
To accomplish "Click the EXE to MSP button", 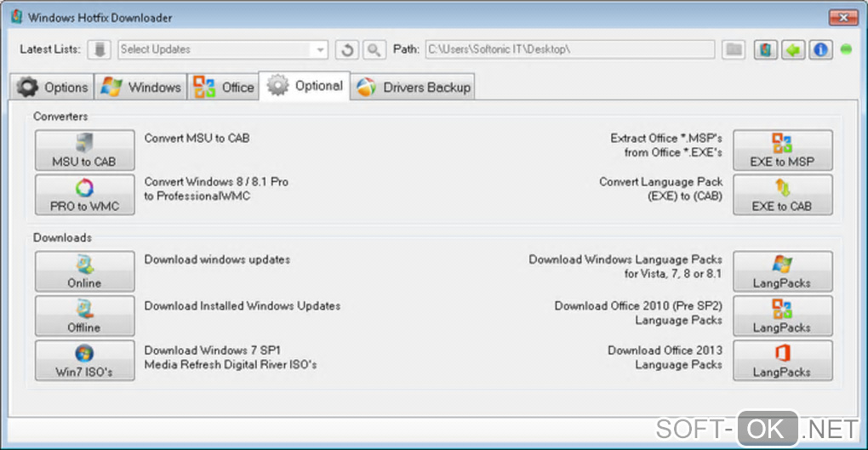I will 782,150.
